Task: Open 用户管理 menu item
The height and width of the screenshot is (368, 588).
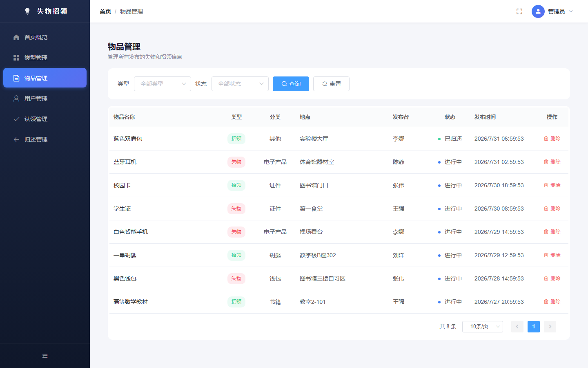Action: (x=45, y=99)
